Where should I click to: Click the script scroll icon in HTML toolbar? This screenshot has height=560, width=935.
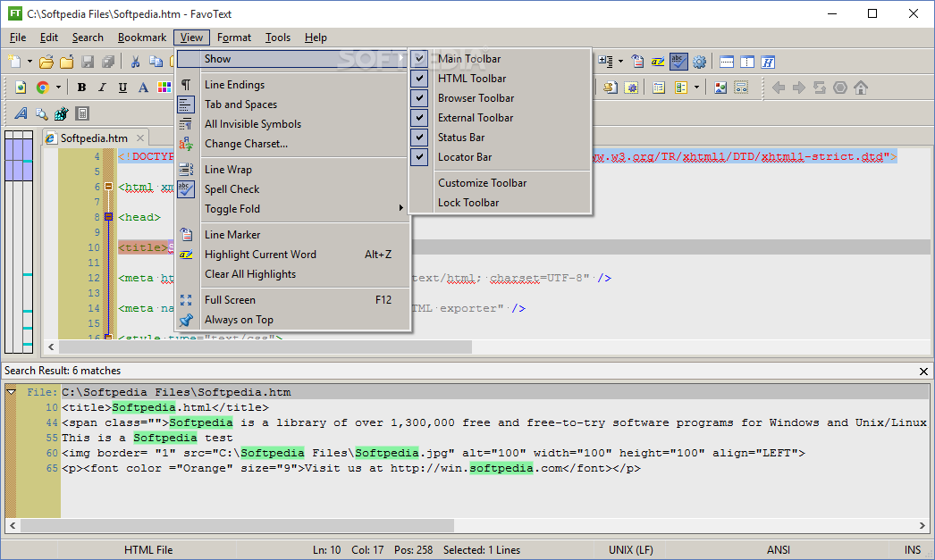(x=610, y=88)
